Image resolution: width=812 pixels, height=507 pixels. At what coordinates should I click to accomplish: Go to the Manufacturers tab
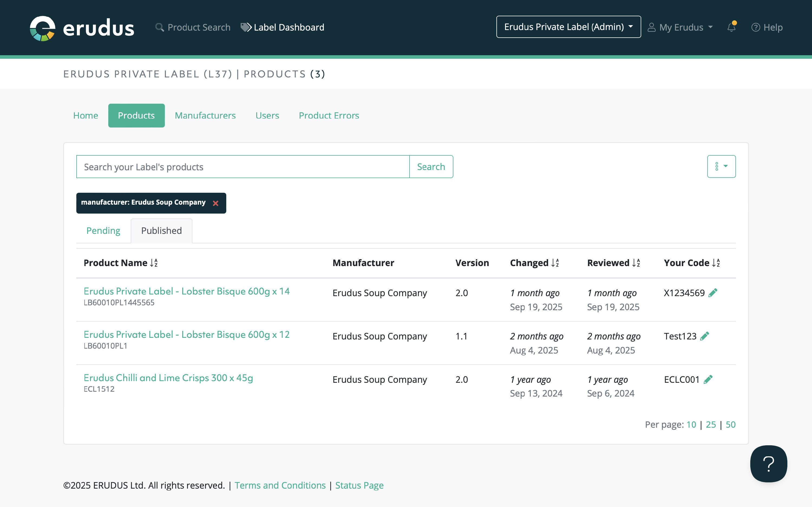[x=205, y=115]
